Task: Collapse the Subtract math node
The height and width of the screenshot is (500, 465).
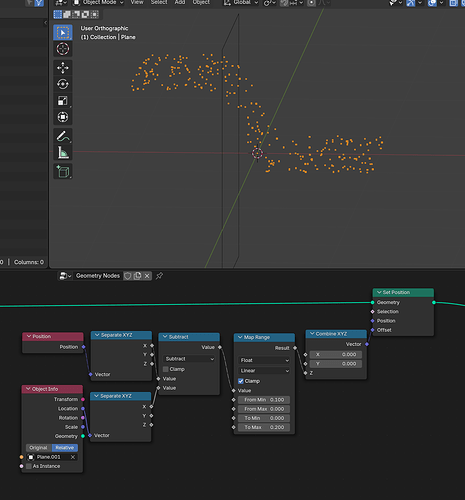Action: tap(165, 337)
